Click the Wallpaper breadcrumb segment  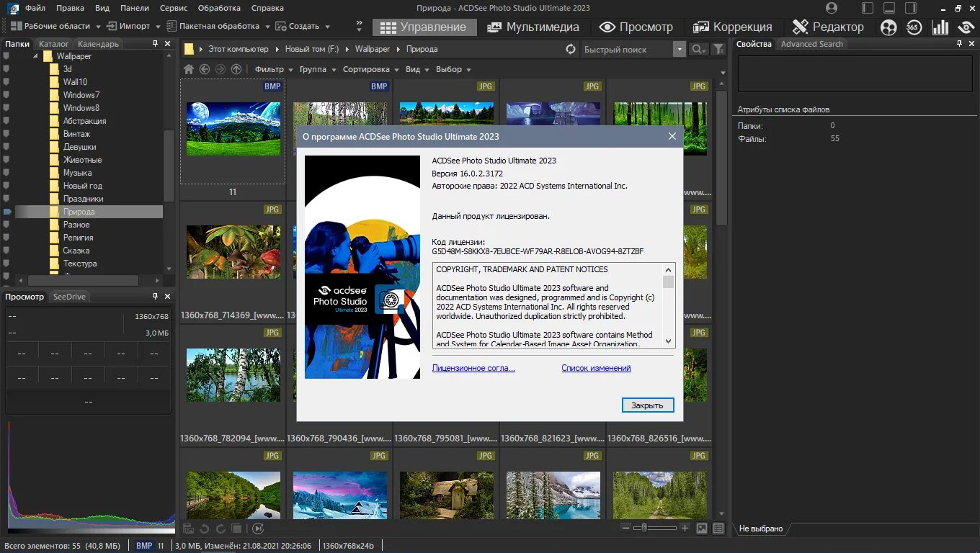(372, 49)
